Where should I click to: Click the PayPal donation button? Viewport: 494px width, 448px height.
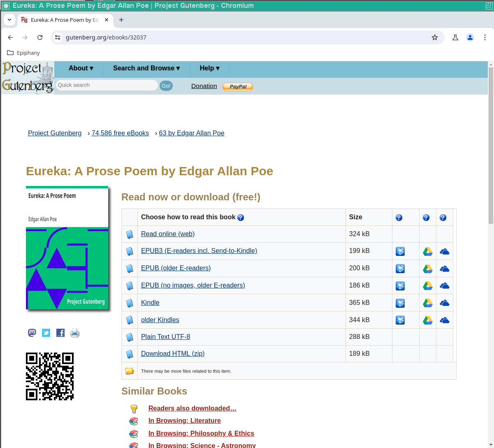pos(238,86)
